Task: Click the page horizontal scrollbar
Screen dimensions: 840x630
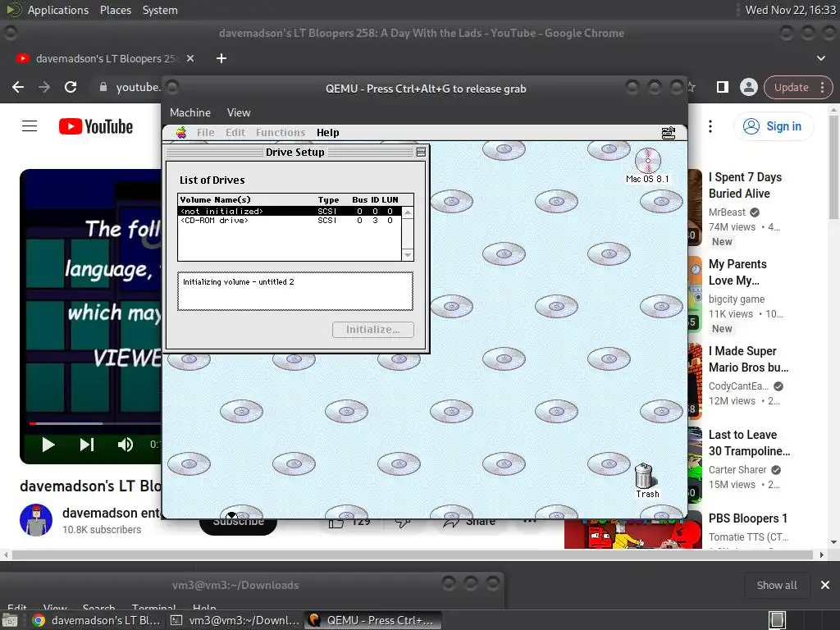Action: 413,555
